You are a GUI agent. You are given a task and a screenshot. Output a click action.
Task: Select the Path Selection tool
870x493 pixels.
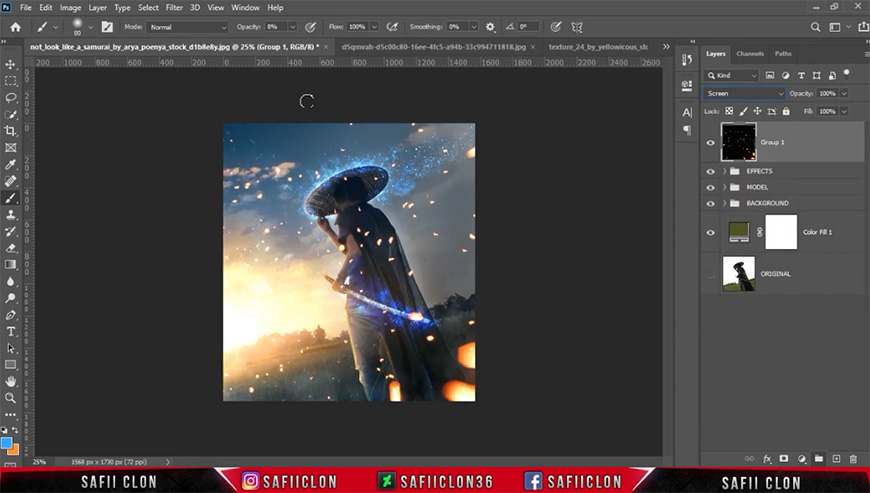click(11, 348)
